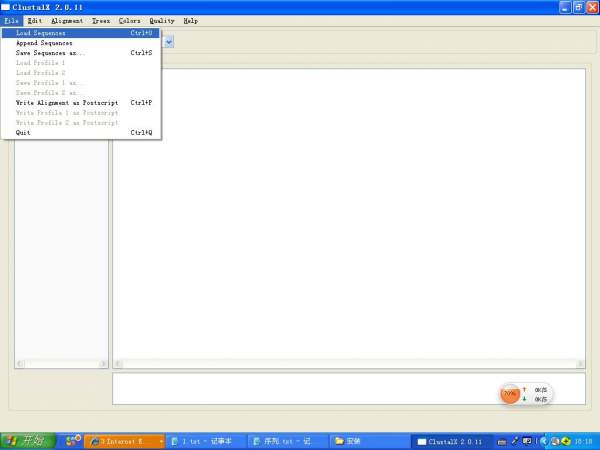Choose Quit from the File menu
Image resolution: width=600 pixels, height=450 pixels.
pos(80,132)
